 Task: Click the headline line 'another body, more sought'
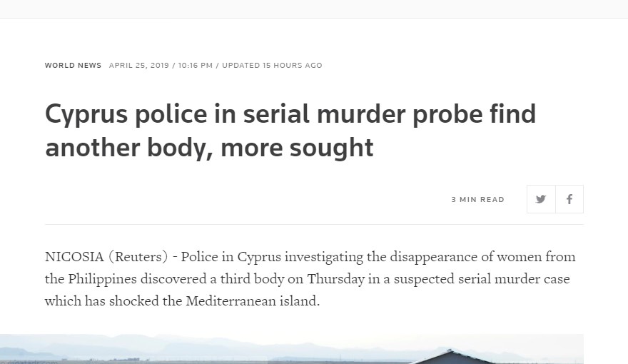click(209, 148)
